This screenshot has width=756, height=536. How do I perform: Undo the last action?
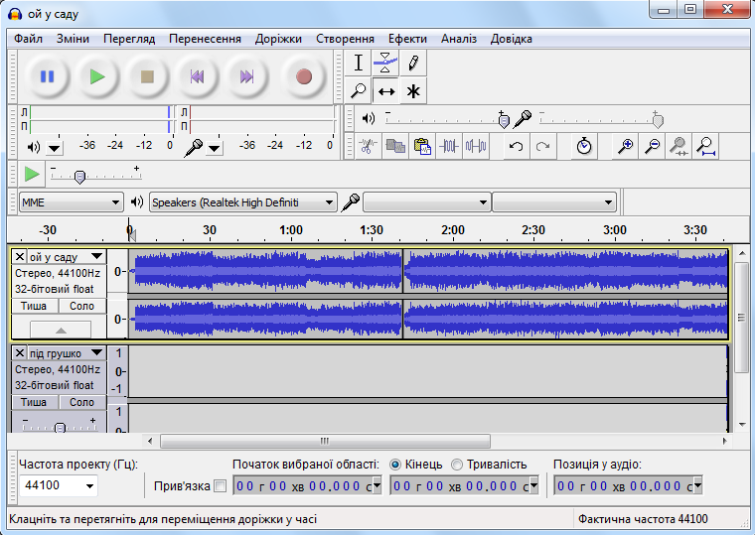click(516, 146)
